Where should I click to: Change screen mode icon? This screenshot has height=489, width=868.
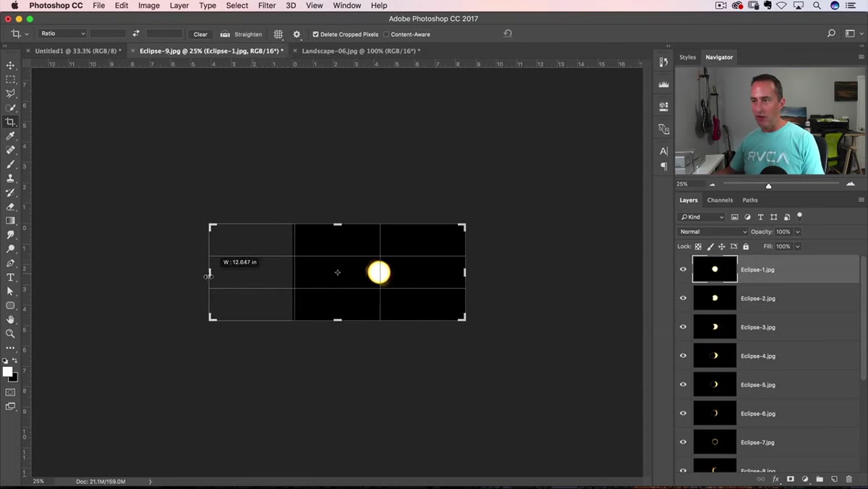[x=10, y=407]
